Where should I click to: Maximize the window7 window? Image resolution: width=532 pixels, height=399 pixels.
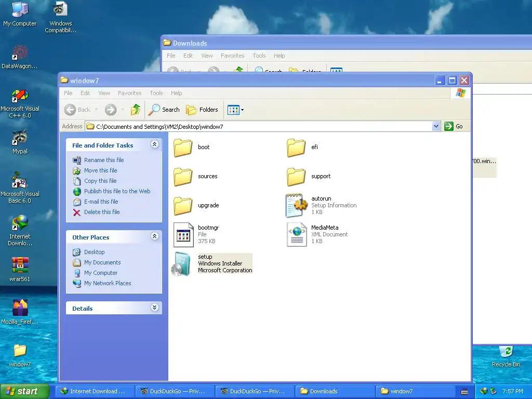point(452,81)
